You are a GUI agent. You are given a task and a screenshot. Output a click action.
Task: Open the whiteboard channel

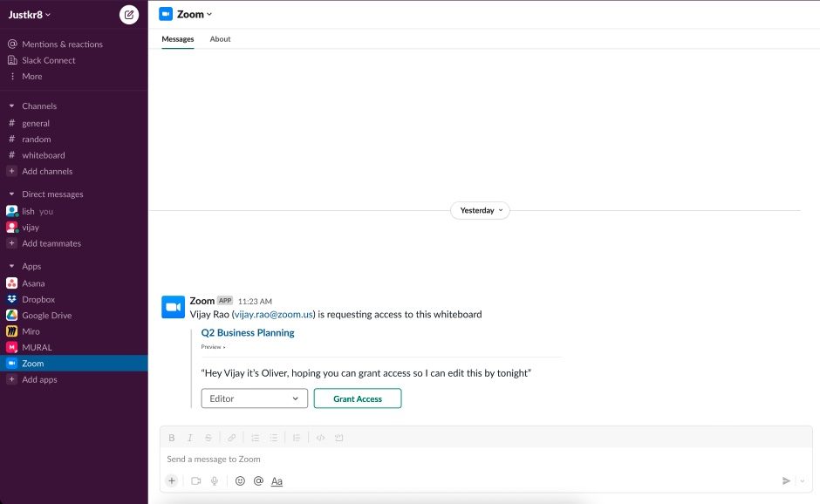(44, 155)
